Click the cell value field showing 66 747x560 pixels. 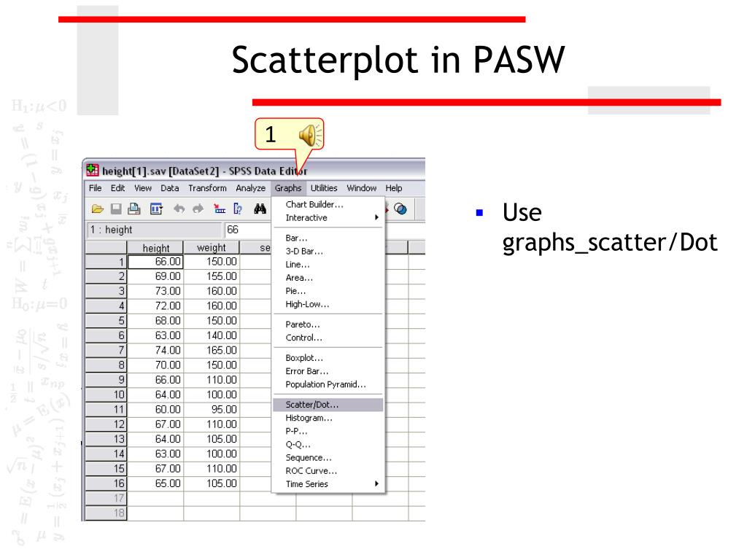[248, 230]
